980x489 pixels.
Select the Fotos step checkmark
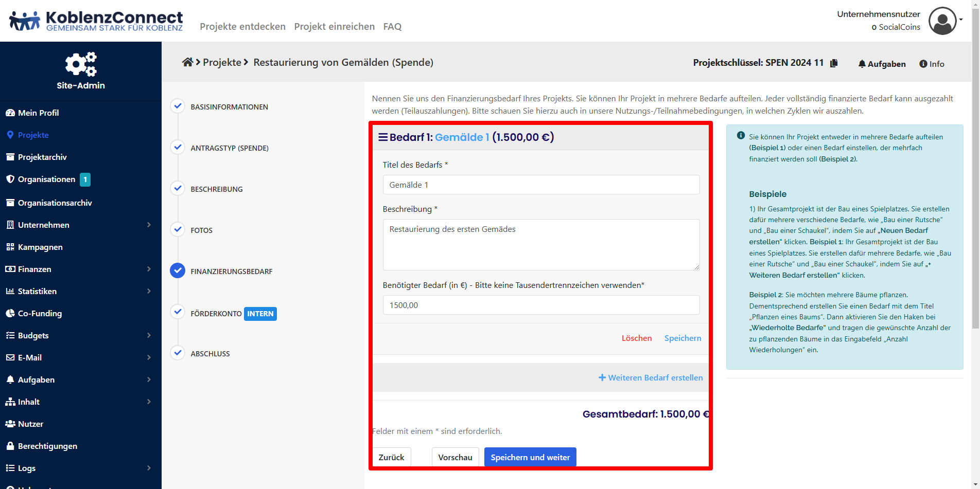(178, 230)
